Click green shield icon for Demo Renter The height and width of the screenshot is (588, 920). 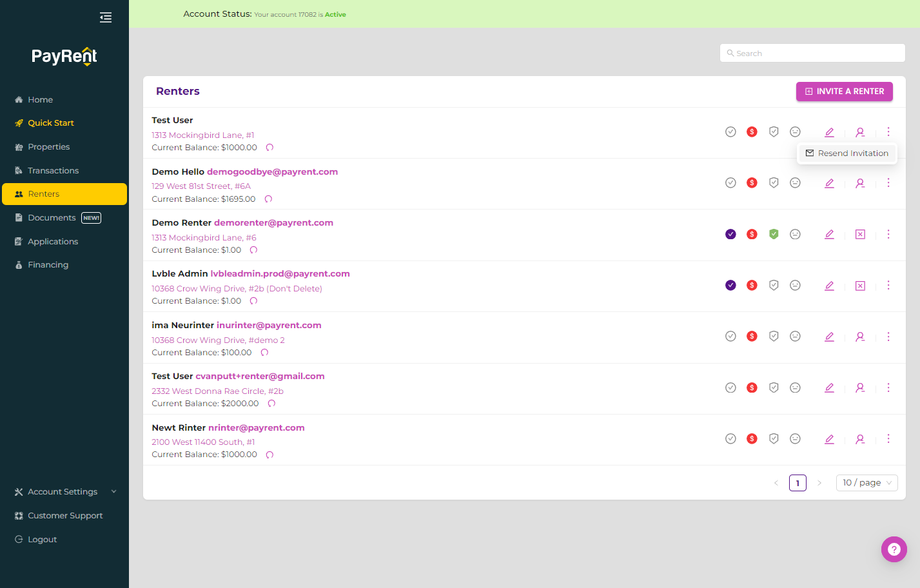click(x=774, y=234)
